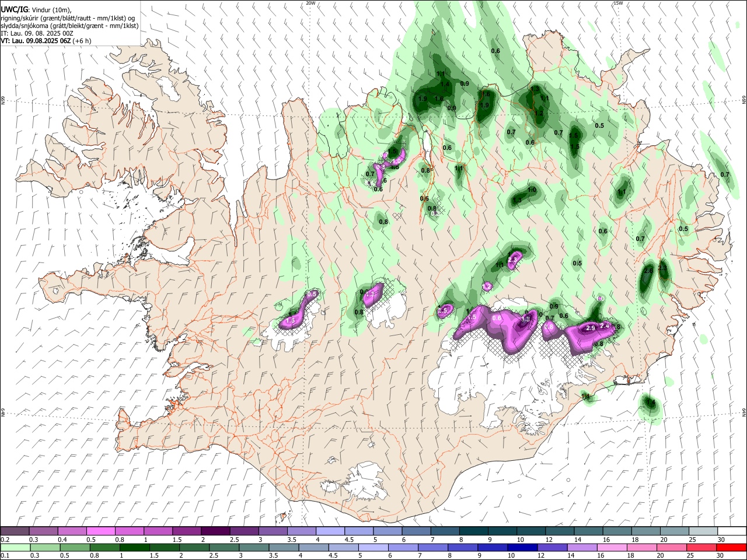
Task: Pick the lower scale's 4 gray-blue swatch
Action: coord(313,548)
